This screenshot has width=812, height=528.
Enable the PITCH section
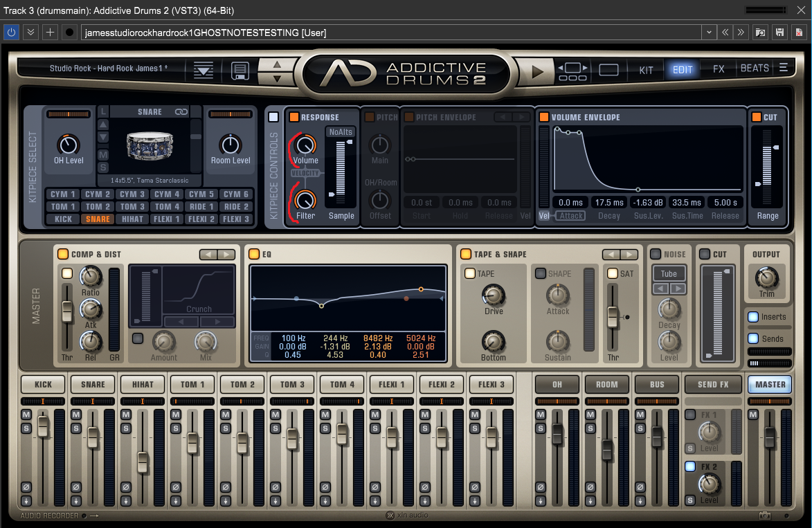pos(369,117)
